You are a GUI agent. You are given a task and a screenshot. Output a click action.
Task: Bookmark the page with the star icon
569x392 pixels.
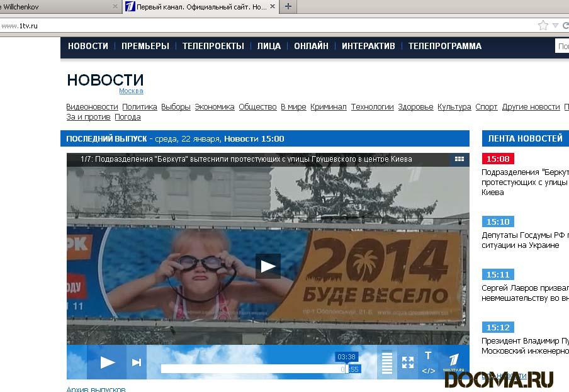pyautogui.click(x=543, y=26)
